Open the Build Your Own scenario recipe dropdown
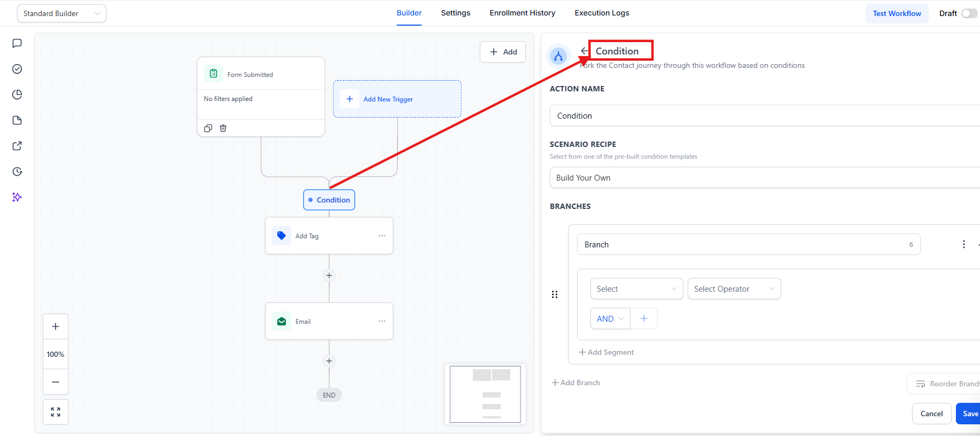 [764, 178]
